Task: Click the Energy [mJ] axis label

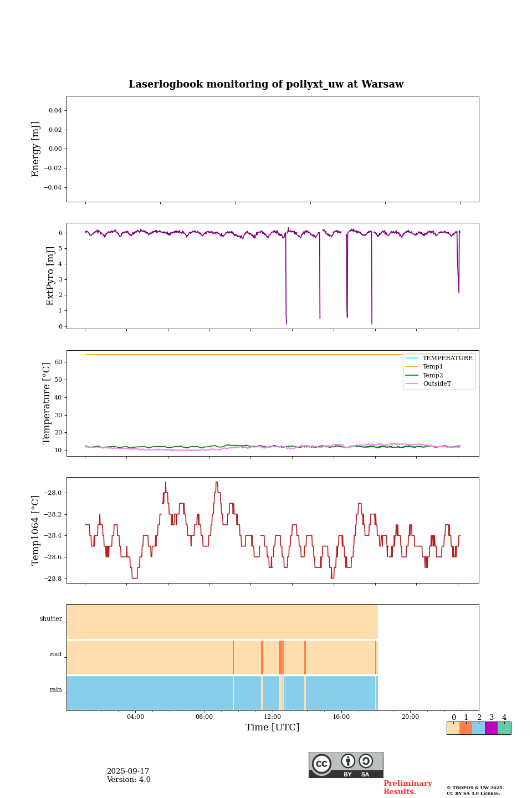Action: [x=36, y=149]
